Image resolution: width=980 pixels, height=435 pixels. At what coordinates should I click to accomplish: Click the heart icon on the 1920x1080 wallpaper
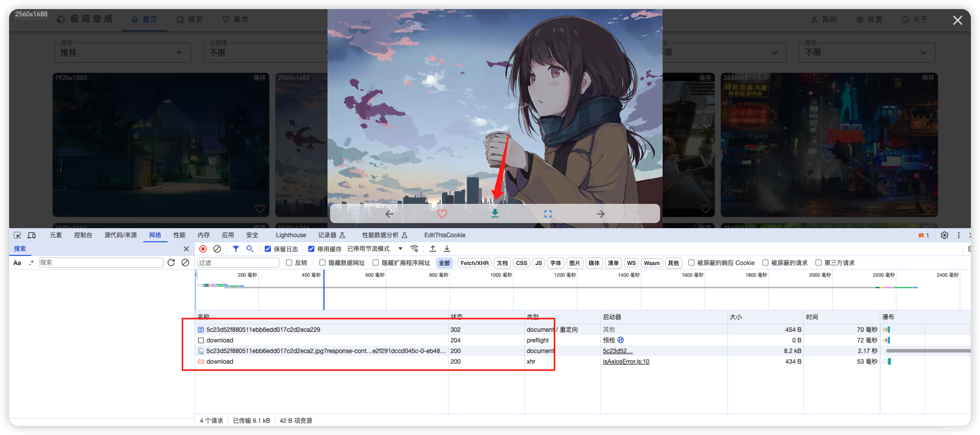pyautogui.click(x=260, y=208)
